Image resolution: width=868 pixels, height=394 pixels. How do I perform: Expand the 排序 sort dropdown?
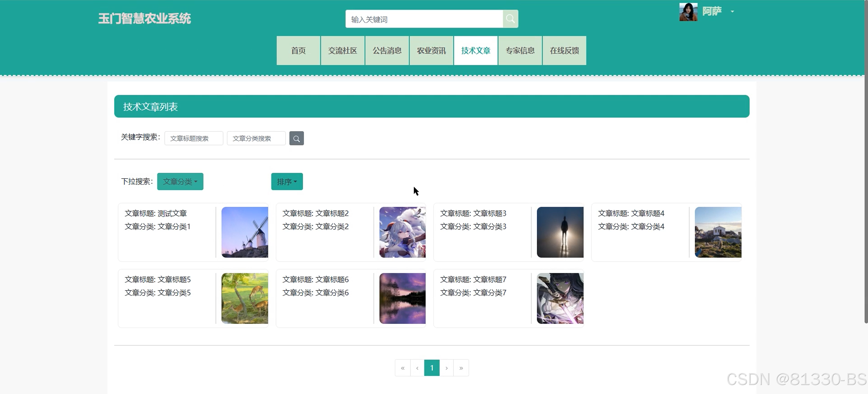(x=287, y=182)
